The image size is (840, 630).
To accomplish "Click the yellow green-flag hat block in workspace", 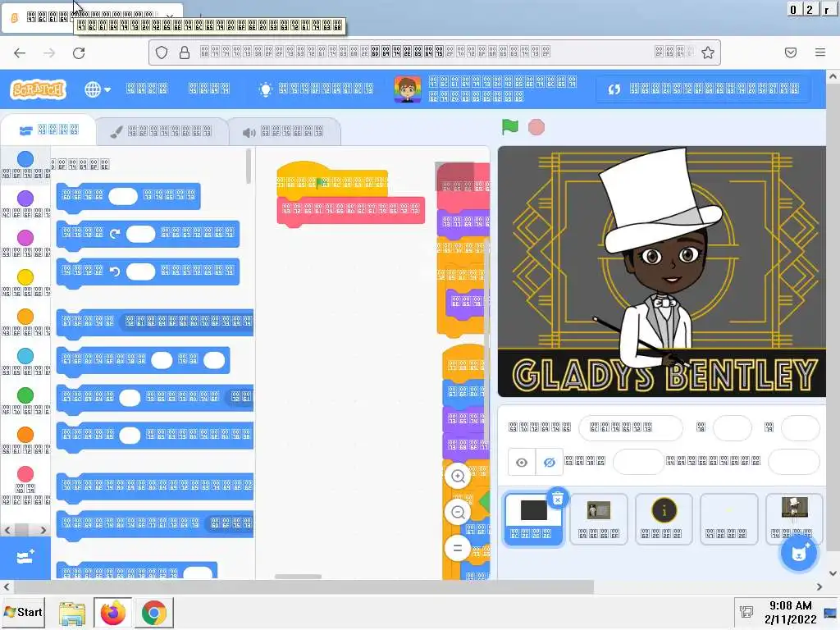I will pyautogui.click(x=331, y=180).
